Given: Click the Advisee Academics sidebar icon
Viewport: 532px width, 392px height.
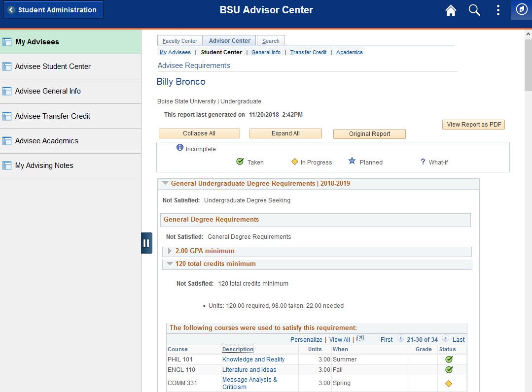Looking at the screenshot, I should (x=7, y=141).
